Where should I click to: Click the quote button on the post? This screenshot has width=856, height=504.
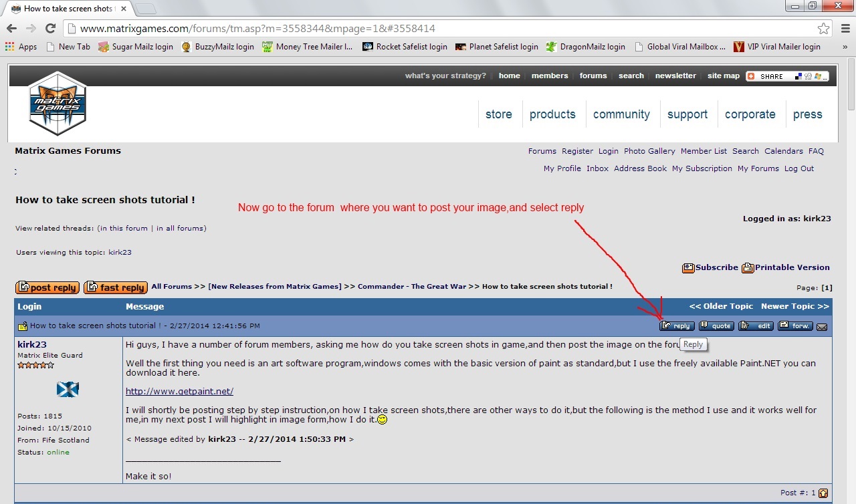point(716,326)
